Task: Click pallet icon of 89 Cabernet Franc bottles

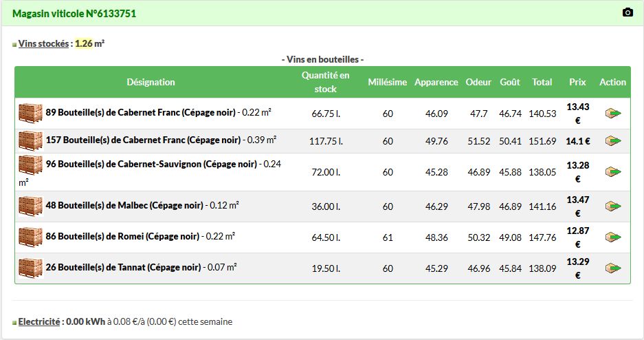Action: [x=30, y=114]
